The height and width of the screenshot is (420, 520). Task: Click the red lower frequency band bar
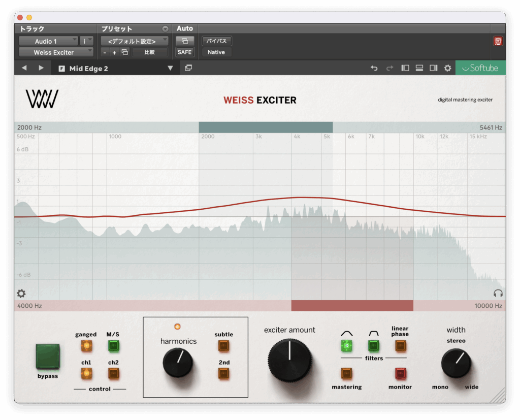click(352, 306)
